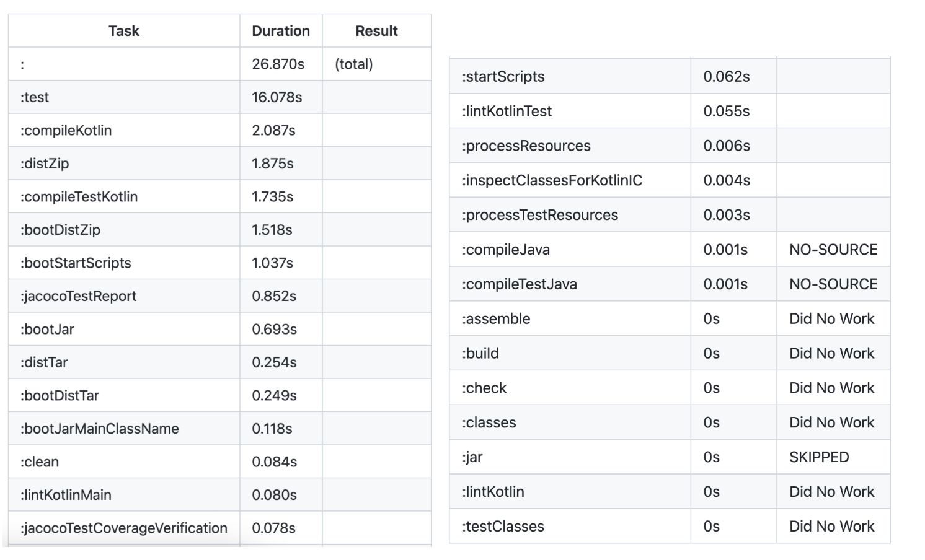Select the :distZip task row
Image resolution: width=925 pixels, height=560 pixels.
(219, 164)
